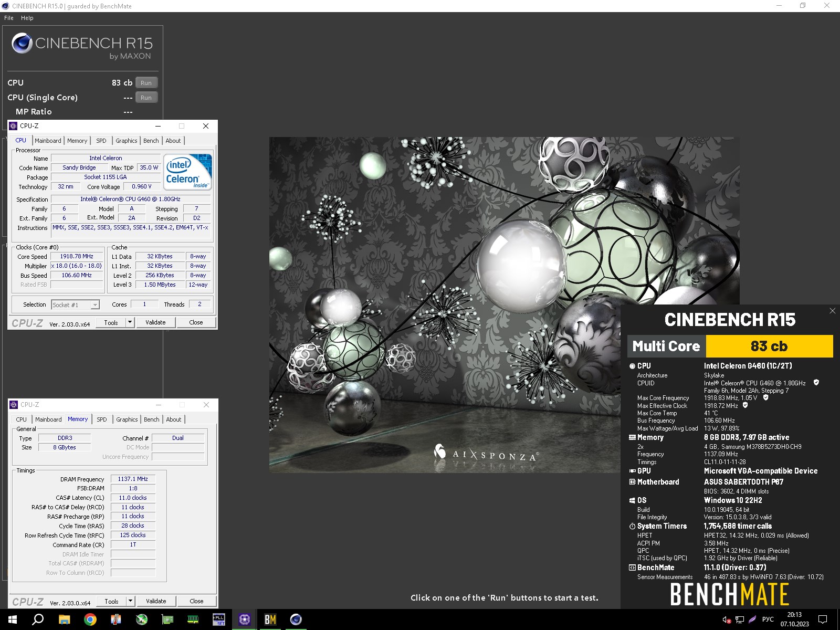Image resolution: width=840 pixels, height=630 pixels.
Task: Open Mainboard tab in bottom CPU-Z
Action: click(x=48, y=419)
